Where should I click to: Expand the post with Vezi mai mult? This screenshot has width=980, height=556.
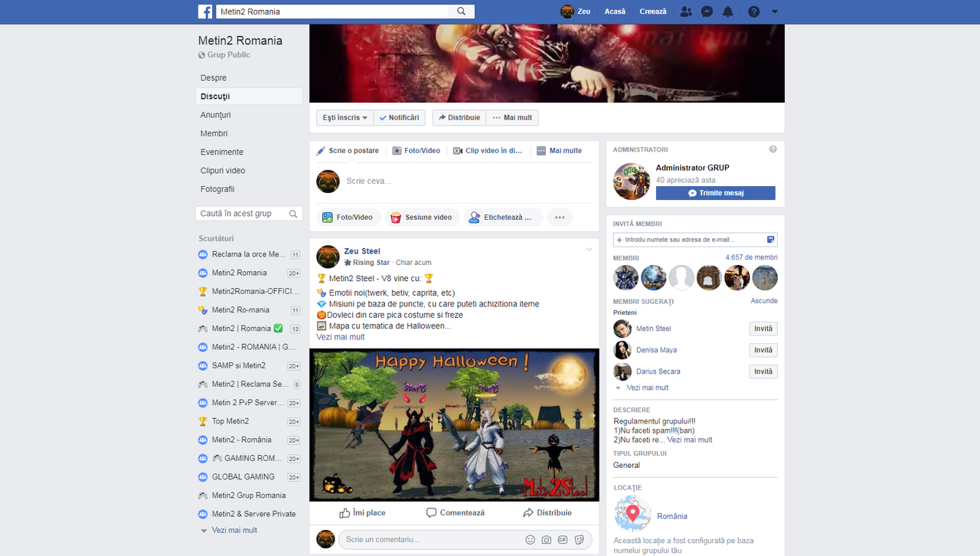tap(340, 336)
